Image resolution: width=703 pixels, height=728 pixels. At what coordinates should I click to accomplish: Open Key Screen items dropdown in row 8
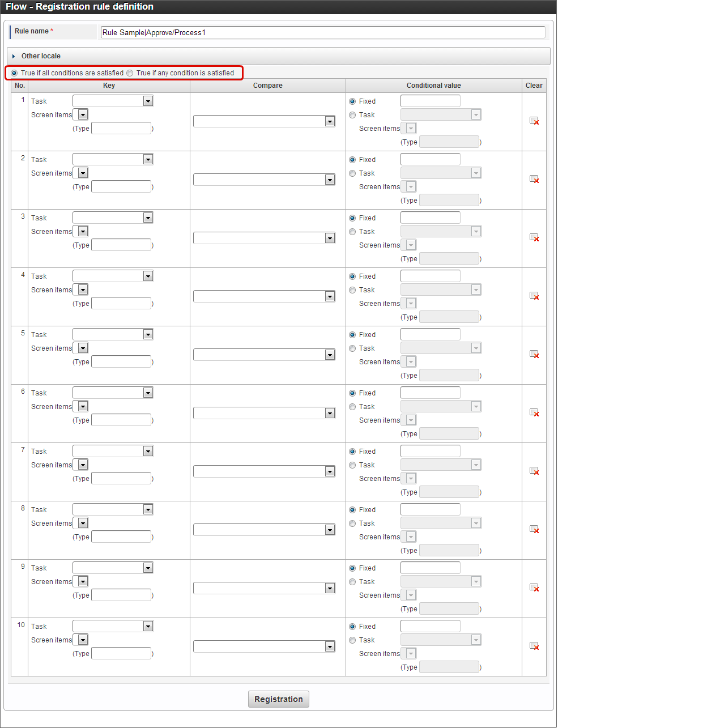point(80,523)
